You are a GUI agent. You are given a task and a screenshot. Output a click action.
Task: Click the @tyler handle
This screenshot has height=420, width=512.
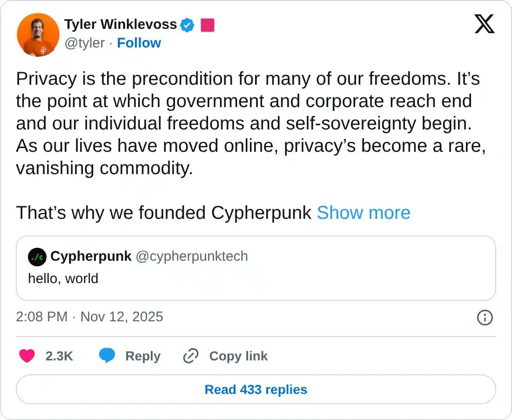[x=85, y=43]
